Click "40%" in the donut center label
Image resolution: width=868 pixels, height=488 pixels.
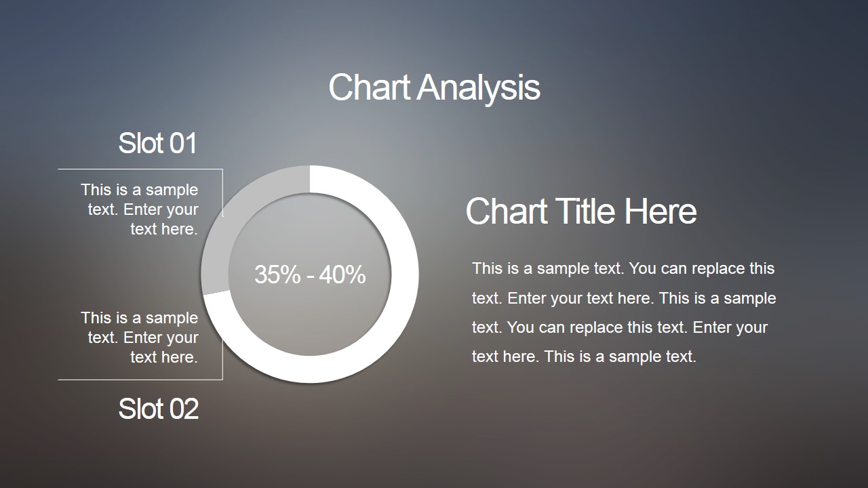[x=342, y=275]
